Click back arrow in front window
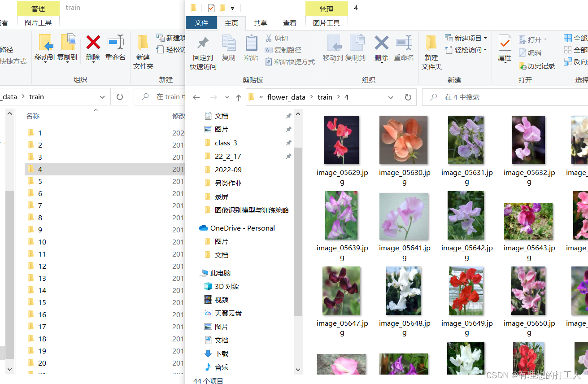This screenshot has width=588, height=384. [x=196, y=97]
